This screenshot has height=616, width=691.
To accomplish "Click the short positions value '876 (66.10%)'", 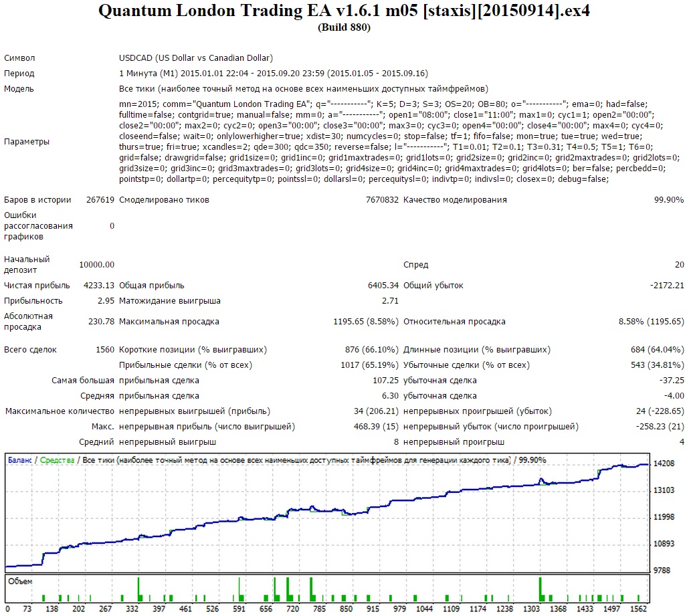I will [371, 349].
